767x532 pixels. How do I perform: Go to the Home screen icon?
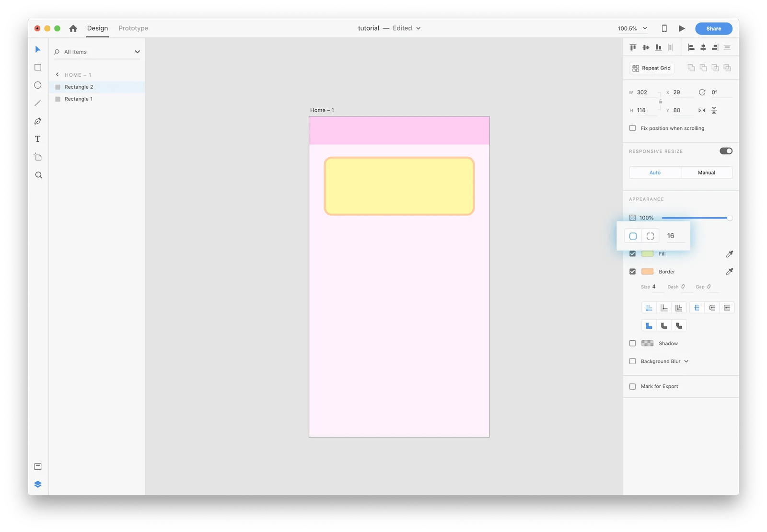(x=73, y=28)
